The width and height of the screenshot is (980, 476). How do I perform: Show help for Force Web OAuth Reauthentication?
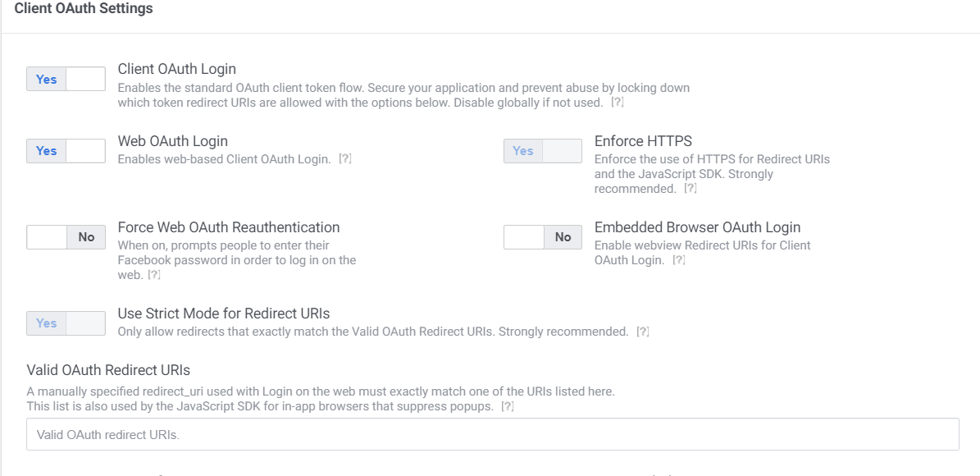154,275
